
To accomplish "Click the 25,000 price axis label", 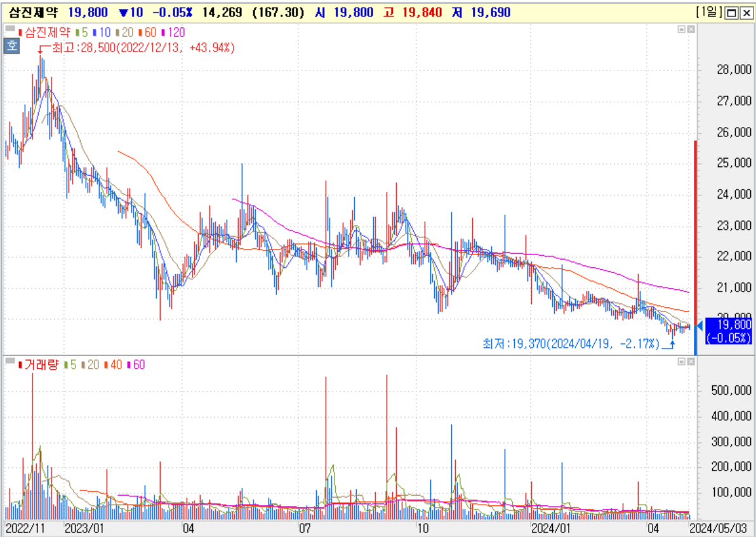I will point(734,163).
